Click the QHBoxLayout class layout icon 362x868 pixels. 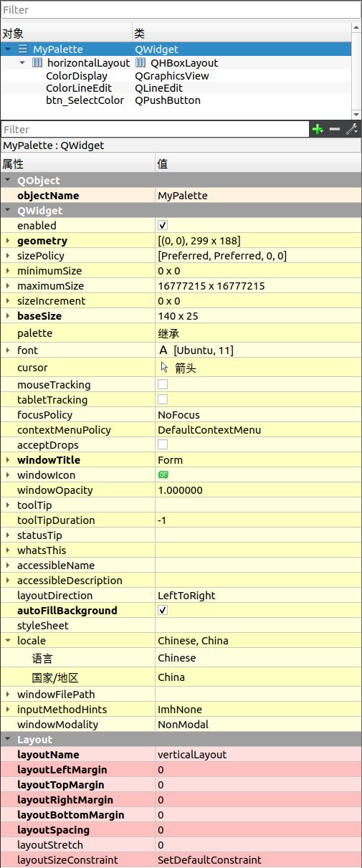tap(140, 63)
